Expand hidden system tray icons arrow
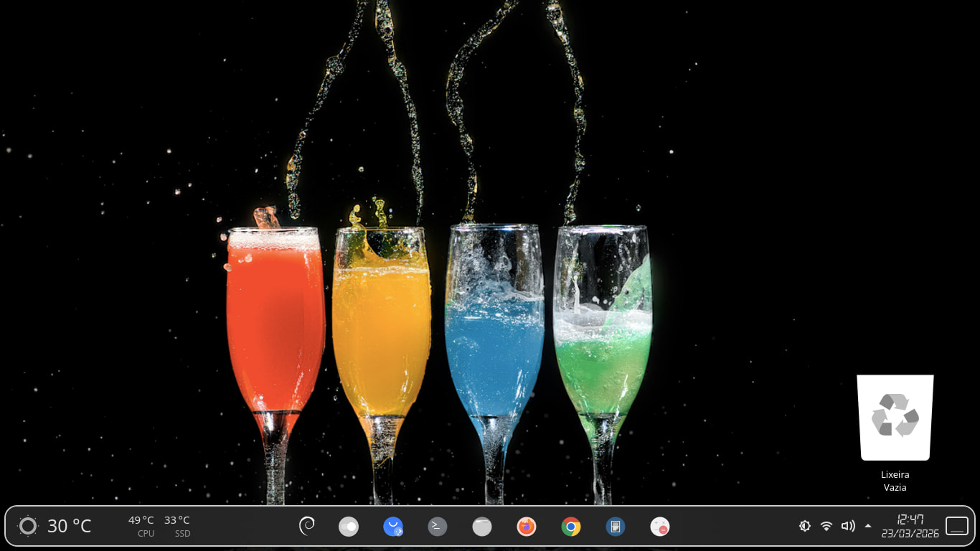The image size is (980, 551). click(868, 526)
